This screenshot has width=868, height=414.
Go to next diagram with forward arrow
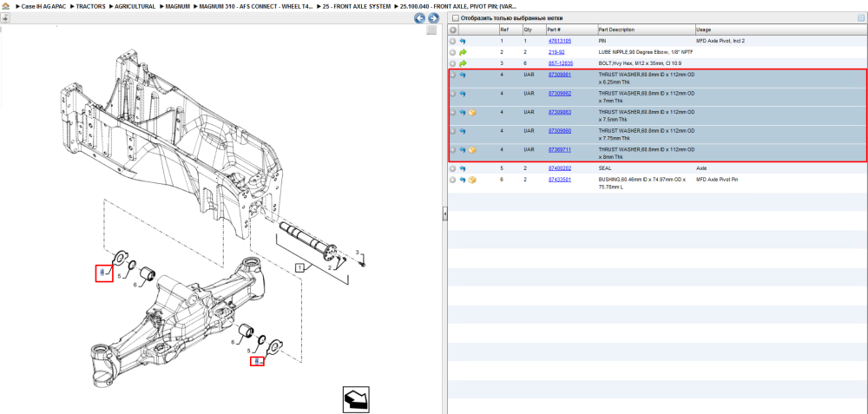433,18
